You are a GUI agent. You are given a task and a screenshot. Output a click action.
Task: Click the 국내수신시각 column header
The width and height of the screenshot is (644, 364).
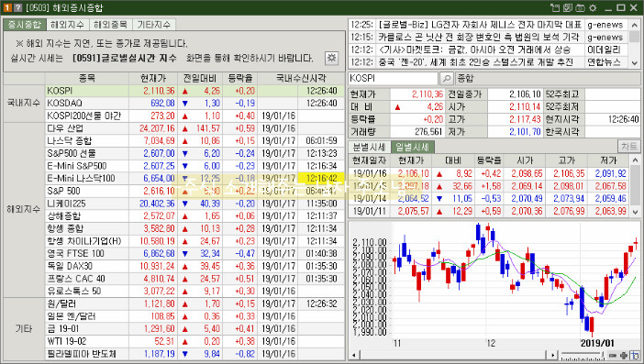click(x=301, y=78)
